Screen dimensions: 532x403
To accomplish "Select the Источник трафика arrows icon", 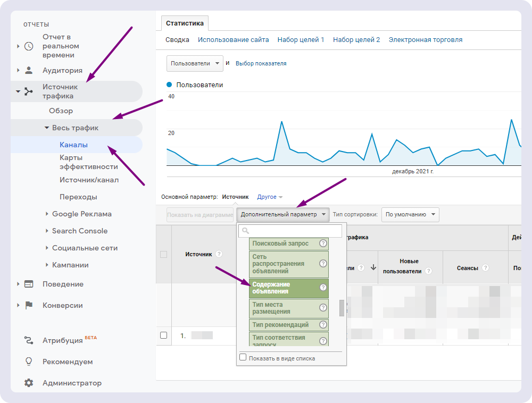I will (x=29, y=91).
